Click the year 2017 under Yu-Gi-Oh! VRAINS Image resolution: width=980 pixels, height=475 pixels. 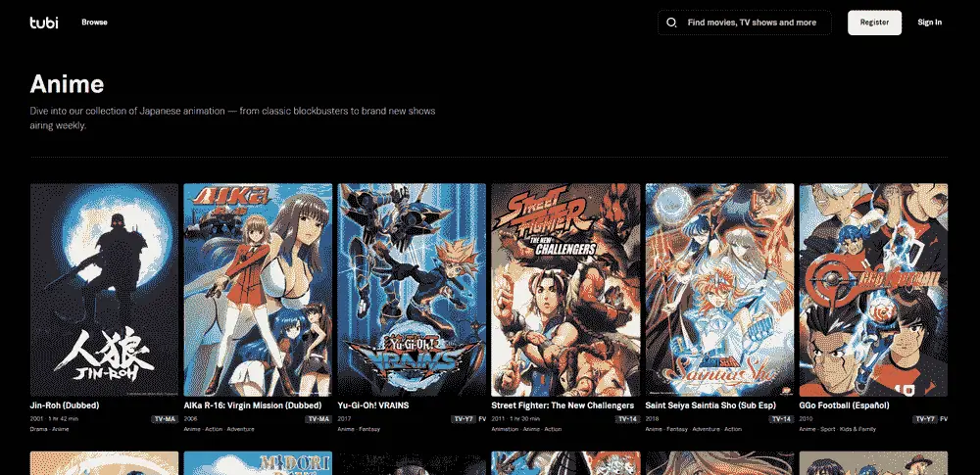pyautogui.click(x=344, y=419)
